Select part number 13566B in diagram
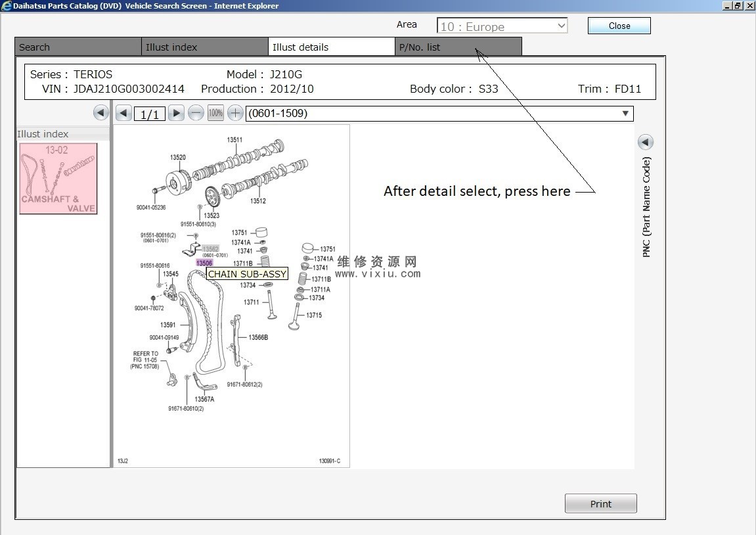The width and height of the screenshot is (756, 535). coord(258,337)
